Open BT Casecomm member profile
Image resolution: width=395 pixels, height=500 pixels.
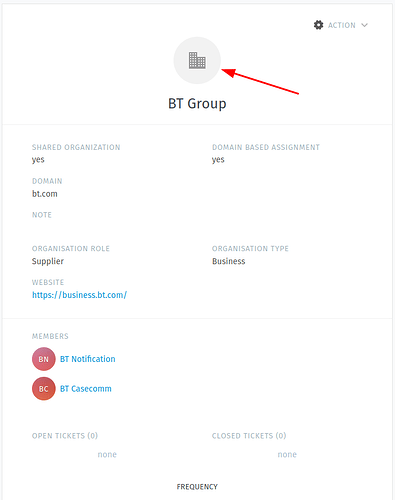[x=86, y=389]
